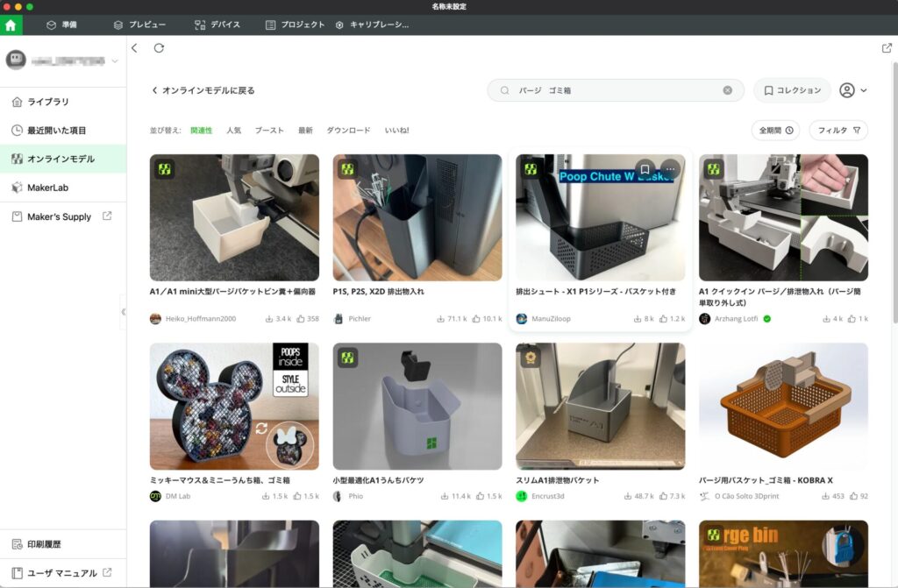The height and width of the screenshot is (588, 898).
Task: Open the P1S, P2S, X2D 排出物入れ thumbnail
Action: coord(417,217)
